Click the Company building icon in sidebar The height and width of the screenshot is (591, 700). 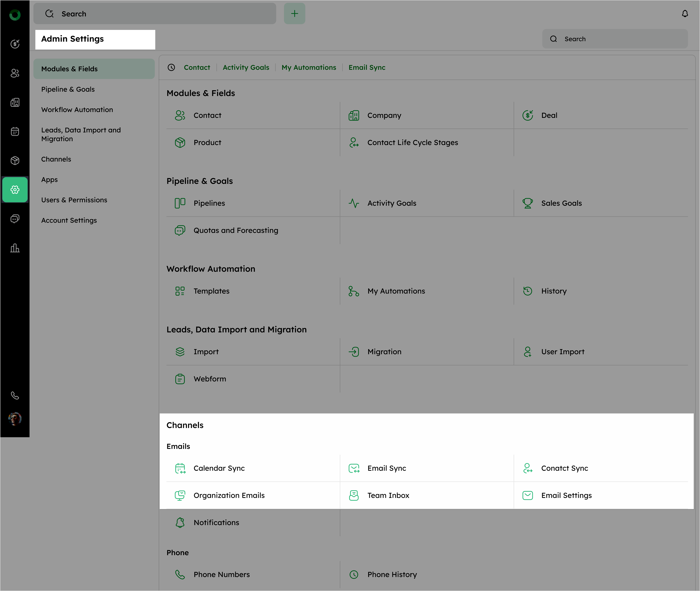pyautogui.click(x=15, y=102)
